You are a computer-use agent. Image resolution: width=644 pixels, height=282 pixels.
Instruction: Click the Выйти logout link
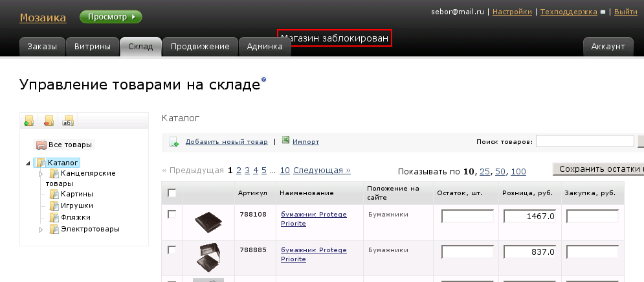[x=626, y=12]
